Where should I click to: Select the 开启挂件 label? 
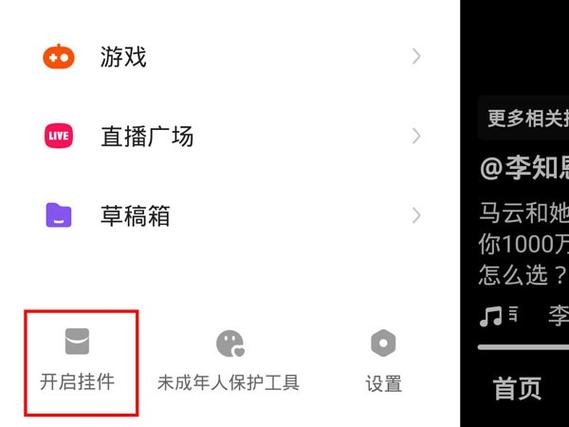(77, 382)
